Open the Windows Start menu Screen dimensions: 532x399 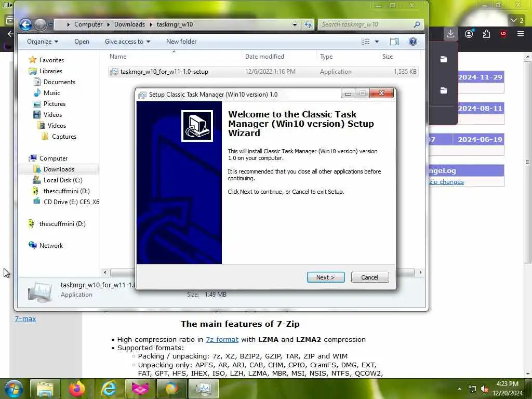pyautogui.click(x=14, y=389)
